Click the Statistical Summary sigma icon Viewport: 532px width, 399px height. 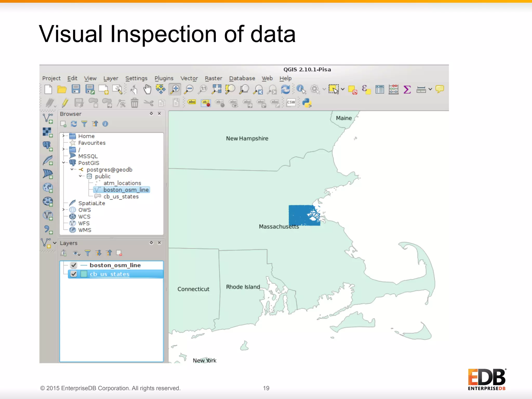point(407,89)
